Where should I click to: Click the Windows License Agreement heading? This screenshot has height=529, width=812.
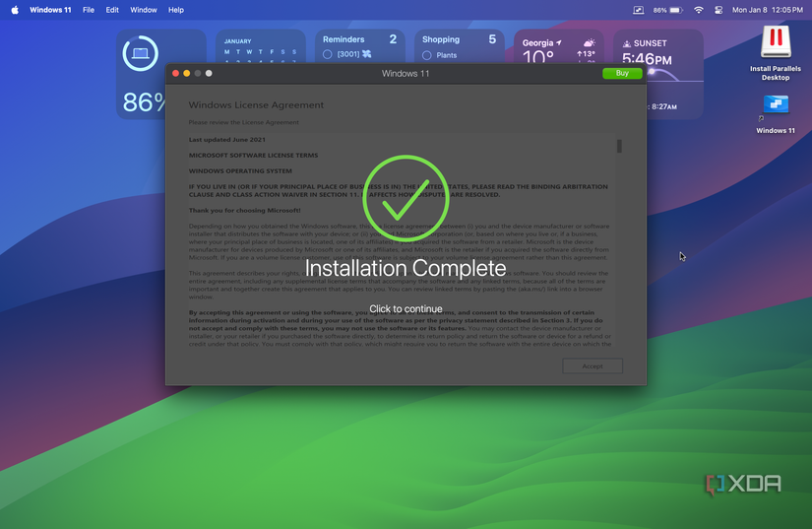point(256,105)
